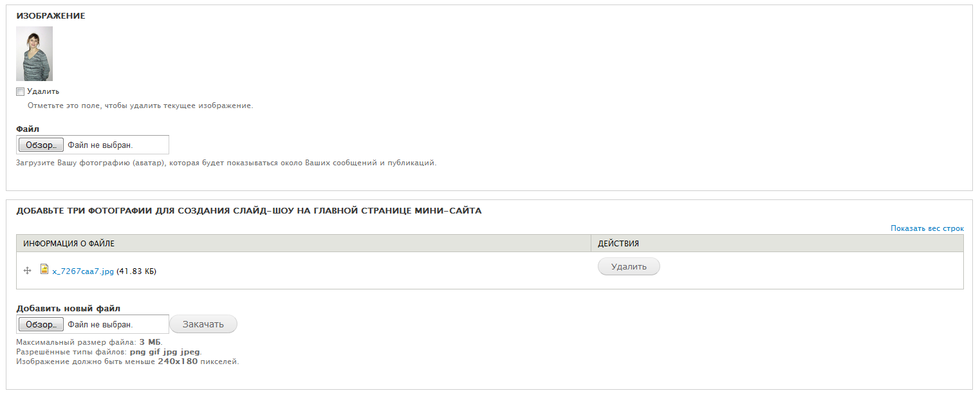Open the current avatar photo thumbnail

(x=34, y=53)
